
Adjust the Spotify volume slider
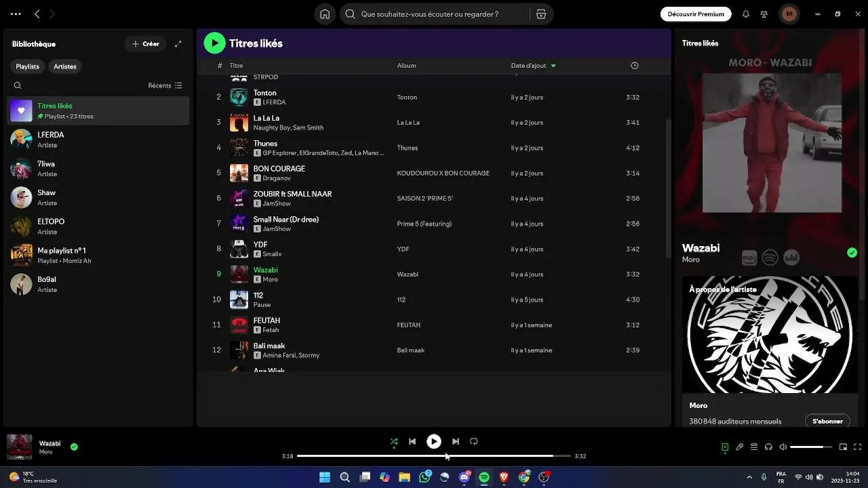(811, 447)
